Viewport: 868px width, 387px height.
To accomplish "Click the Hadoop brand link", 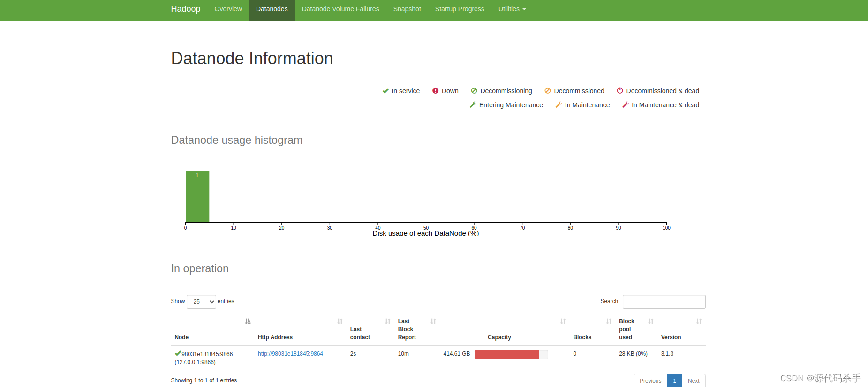I will pyautogui.click(x=186, y=9).
